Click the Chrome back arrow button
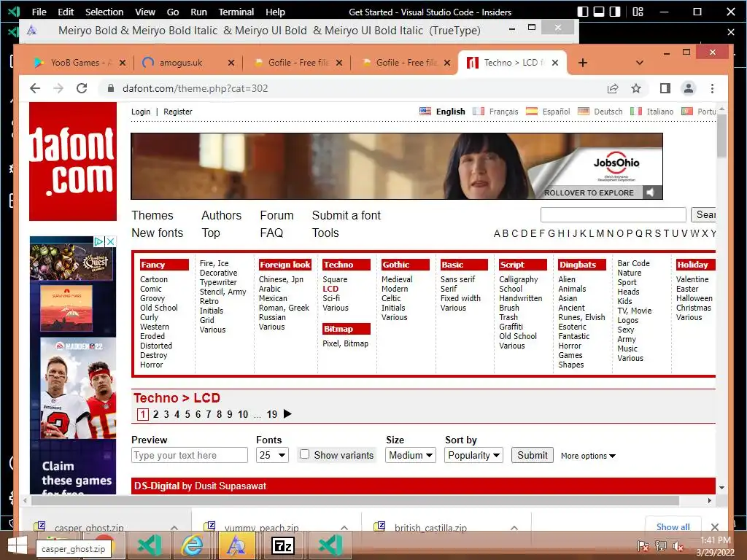 pyautogui.click(x=35, y=88)
